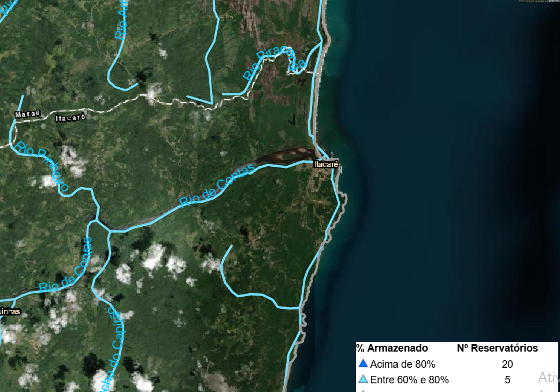Select the Itacaré town label on the coast
Image resolution: width=560 pixels, height=392 pixels.
(326, 165)
